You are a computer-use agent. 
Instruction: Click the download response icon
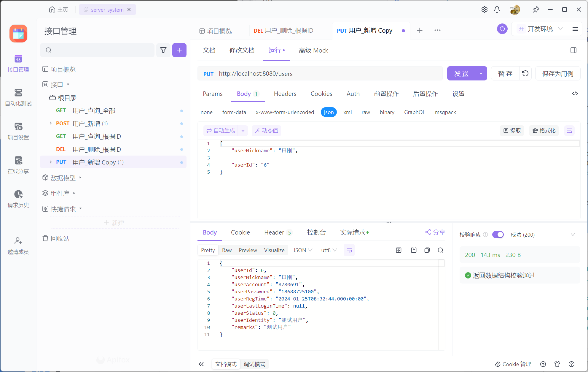coord(414,250)
